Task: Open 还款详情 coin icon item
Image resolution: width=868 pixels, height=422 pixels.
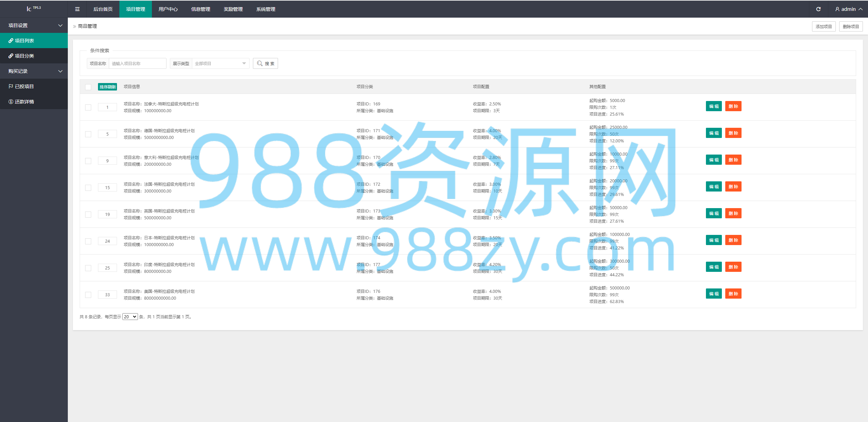Action: (11, 102)
